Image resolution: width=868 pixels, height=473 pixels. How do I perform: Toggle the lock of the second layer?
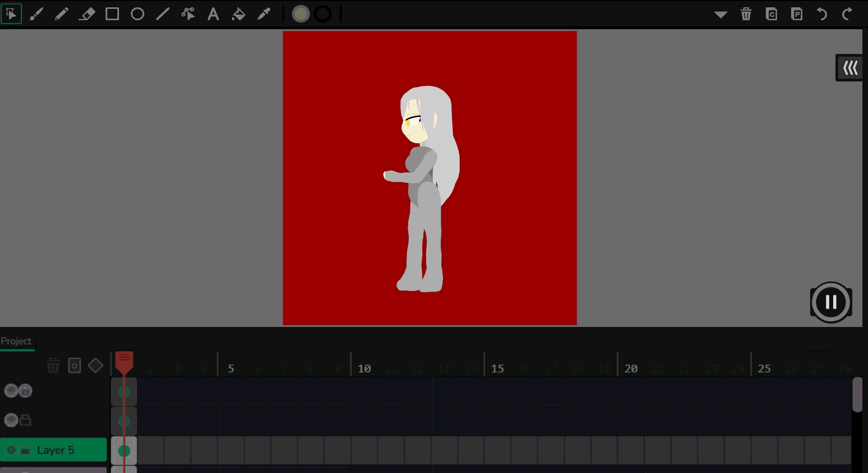[25, 420]
